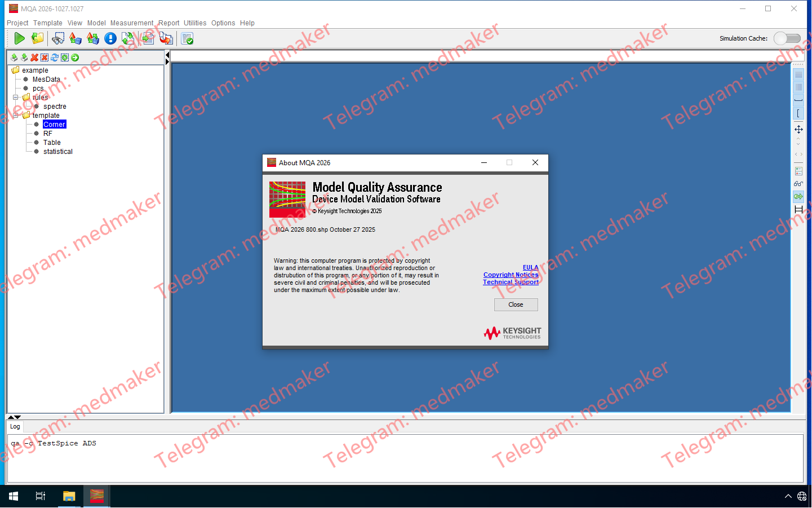Toggle horizontal grid lines button
The image size is (812, 508).
tap(798, 87)
